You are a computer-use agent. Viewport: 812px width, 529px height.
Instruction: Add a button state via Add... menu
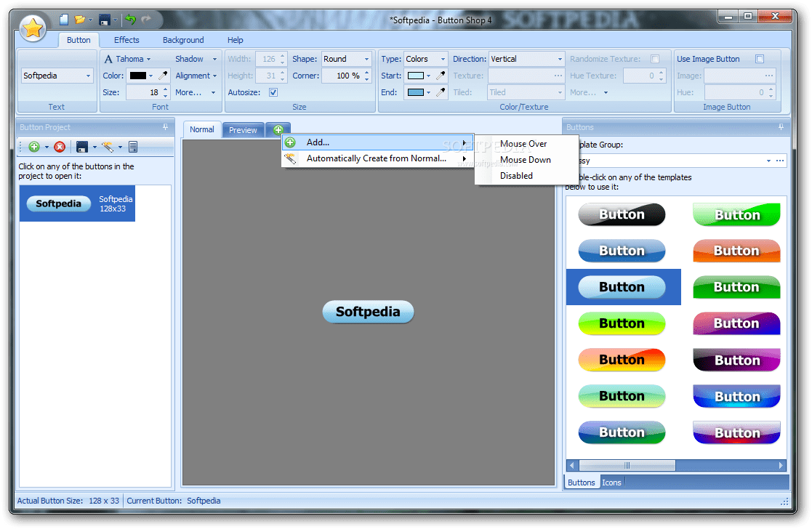point(377,142)
